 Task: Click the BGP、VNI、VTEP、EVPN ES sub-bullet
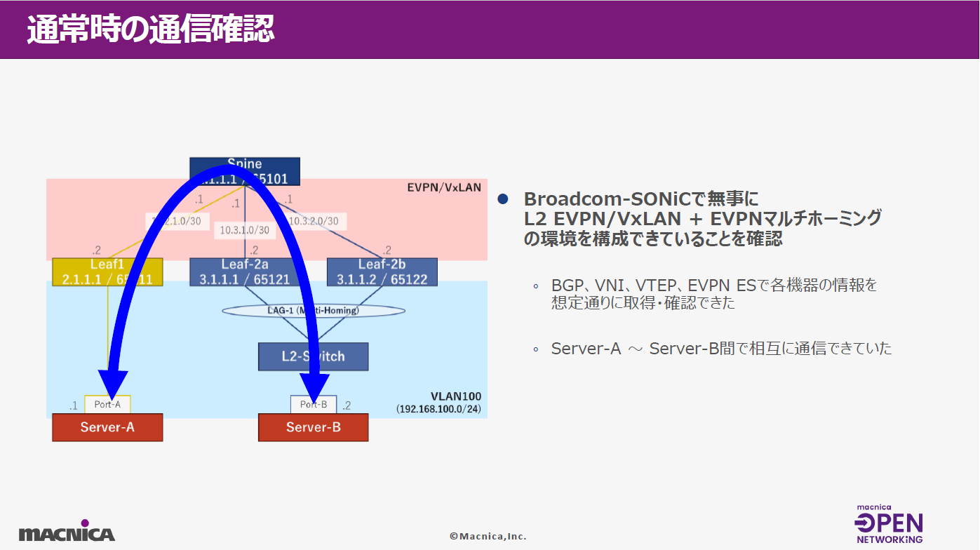click(714, 286)
